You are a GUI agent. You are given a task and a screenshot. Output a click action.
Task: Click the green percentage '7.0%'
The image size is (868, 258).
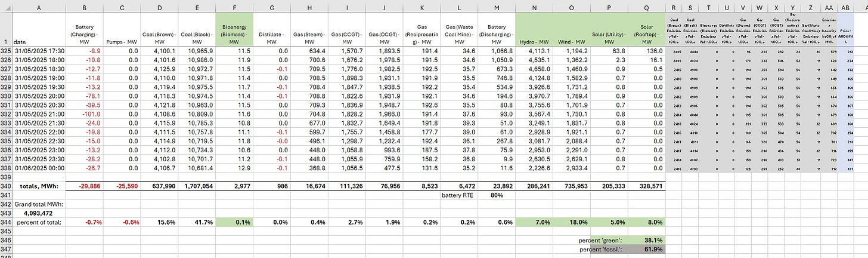(x=534, y=222)
